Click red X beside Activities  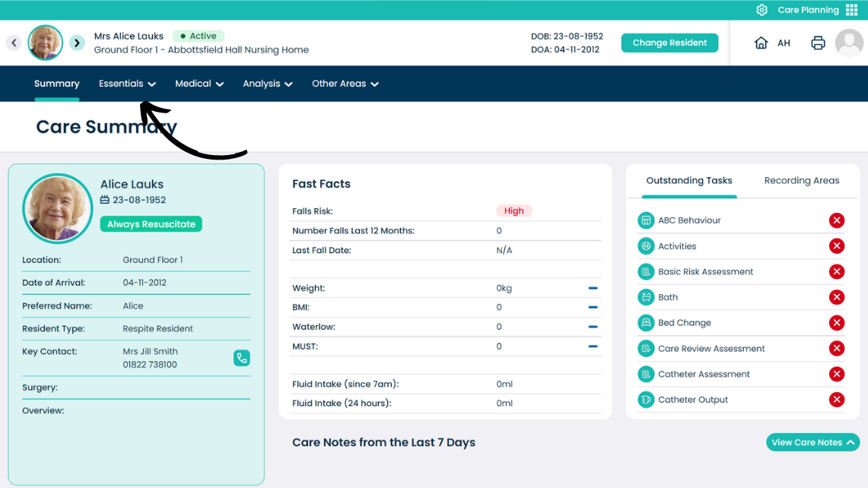(837, 246)
